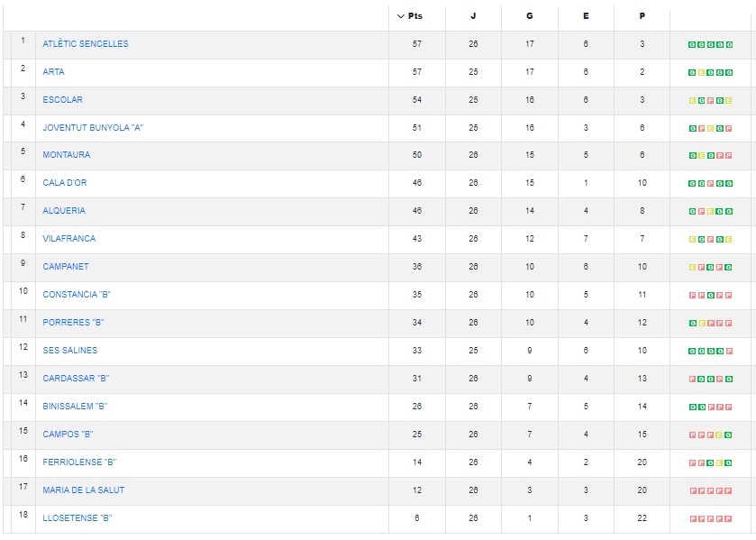The height and width of the screenshot is (540, 756).
Task: Click the yellow E badge in ALQUERIA's form
Action: click(710, 211)
